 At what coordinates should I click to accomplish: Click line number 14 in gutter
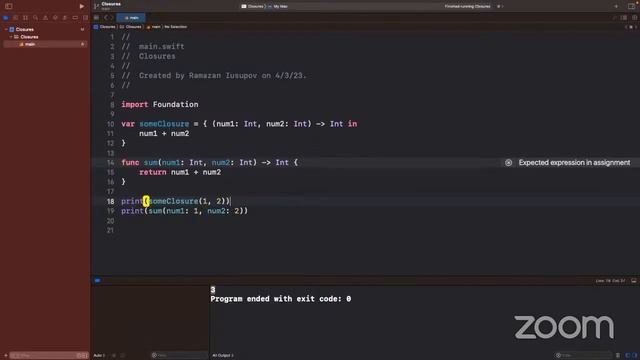pyautogui.click(x=111, y=162)
